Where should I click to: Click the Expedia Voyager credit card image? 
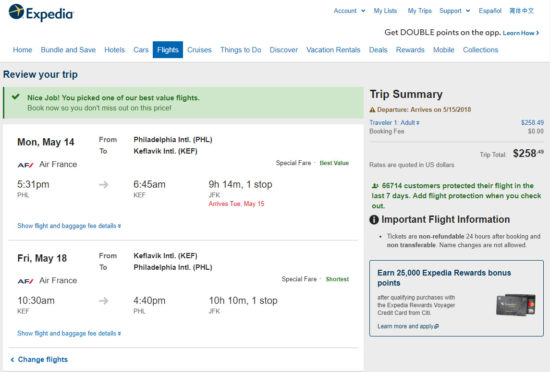[516, 304]
